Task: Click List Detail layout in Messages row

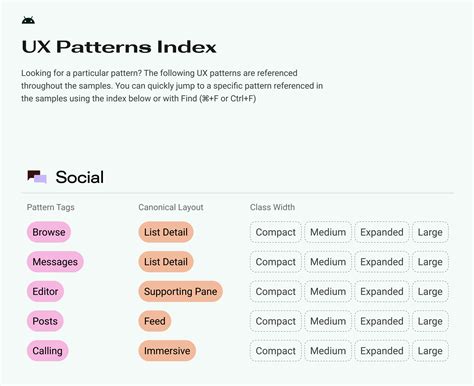Action: (x=166, y=262)
